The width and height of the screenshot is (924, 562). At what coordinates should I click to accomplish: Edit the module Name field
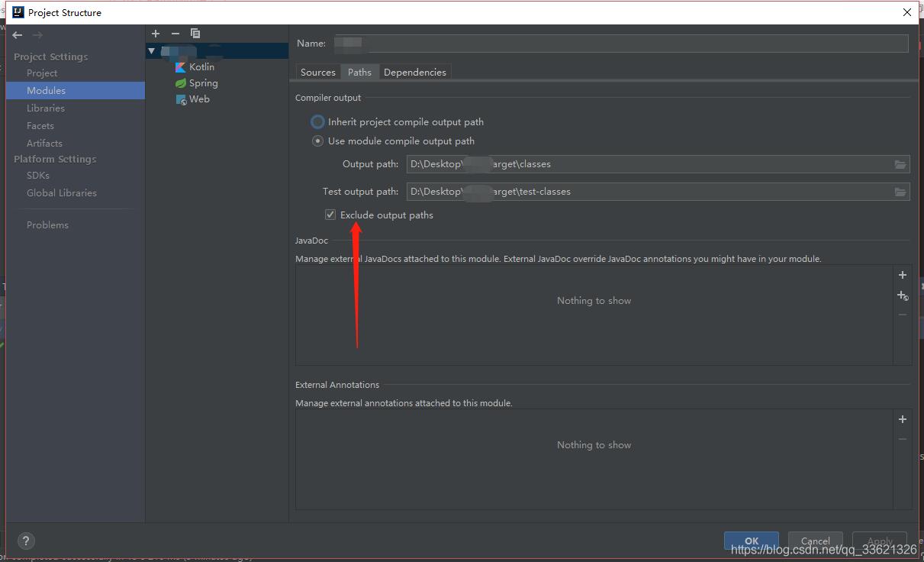click(620, 44)
